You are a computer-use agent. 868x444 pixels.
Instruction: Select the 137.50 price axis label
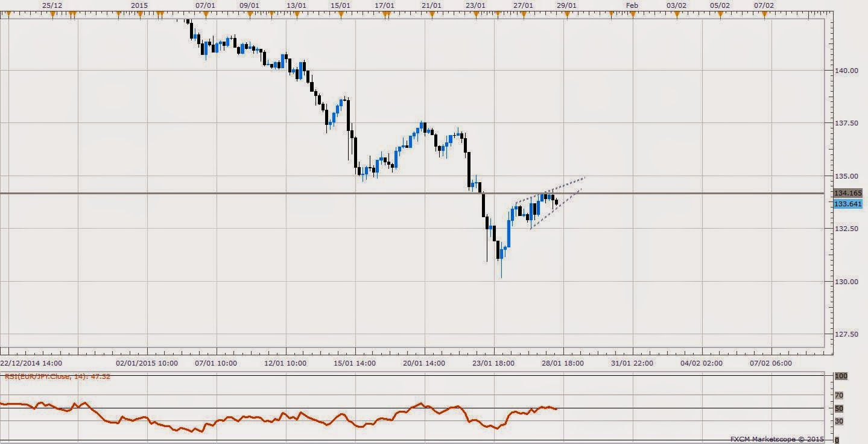(847, 123)
